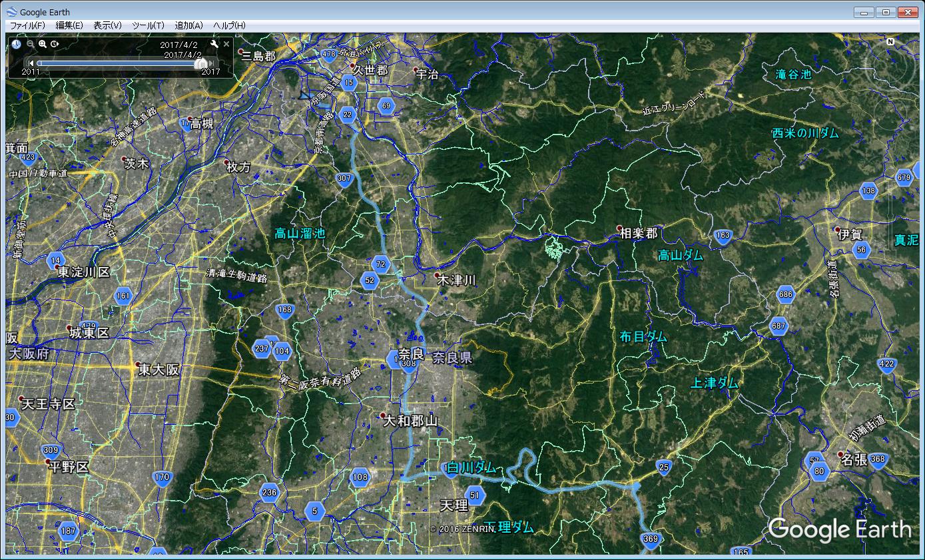Close the time slider panel
925x560 pixels.
[x=226, y=44]
